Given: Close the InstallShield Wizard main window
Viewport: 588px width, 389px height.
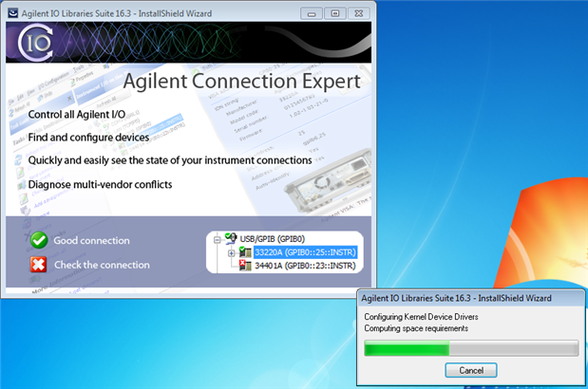Looking at the screenshot, I should [x=359, y=13].
